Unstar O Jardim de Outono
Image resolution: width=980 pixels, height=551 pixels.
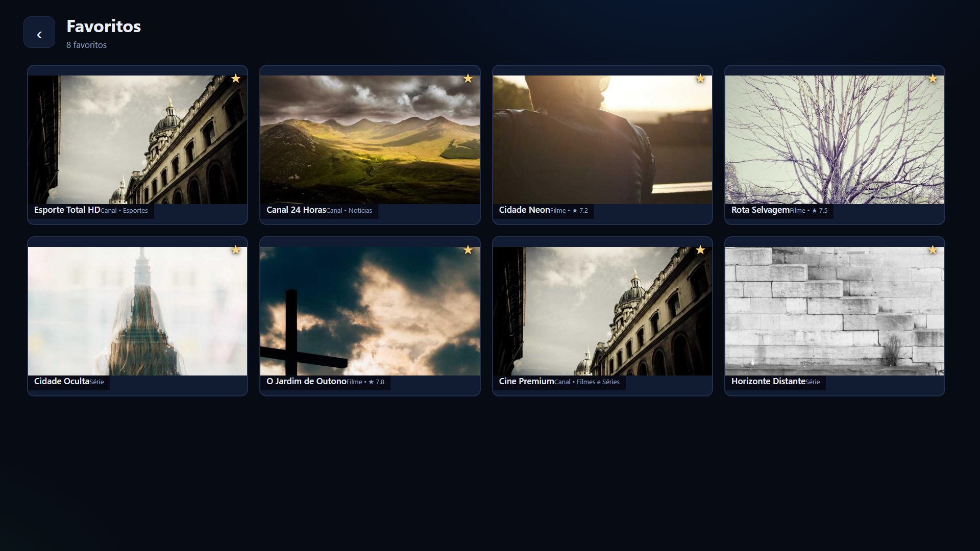(x=468, y=250)
